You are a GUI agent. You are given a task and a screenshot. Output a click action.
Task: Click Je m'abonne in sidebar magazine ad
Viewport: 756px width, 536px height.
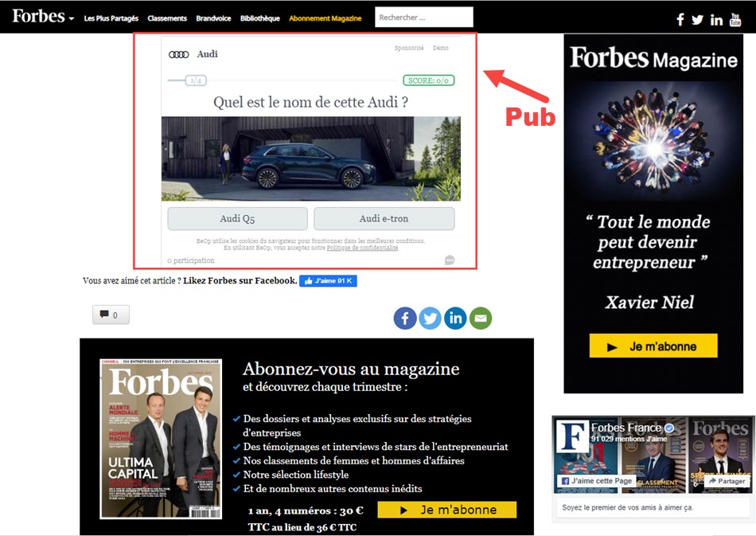(x=653, y=346)
